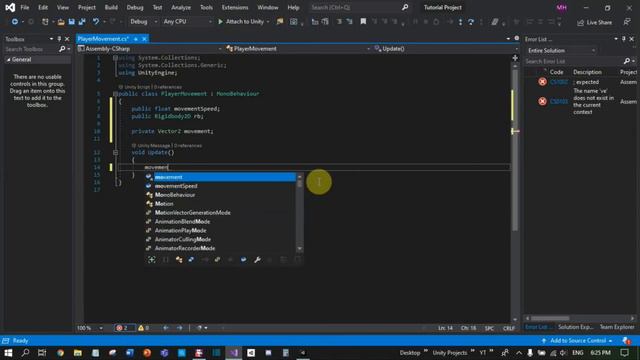This screenshot has height=360, width=640.
Task: Open the PlayerMovement class dropdown
Action: click(x=298, y=49)
